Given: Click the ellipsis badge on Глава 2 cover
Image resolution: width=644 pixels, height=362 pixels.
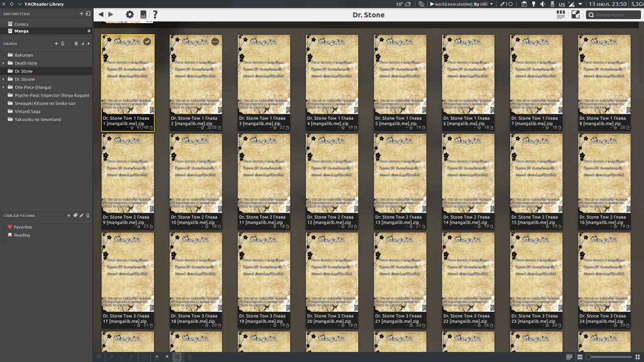Looking at the screenshot, I should coord(215,42).
